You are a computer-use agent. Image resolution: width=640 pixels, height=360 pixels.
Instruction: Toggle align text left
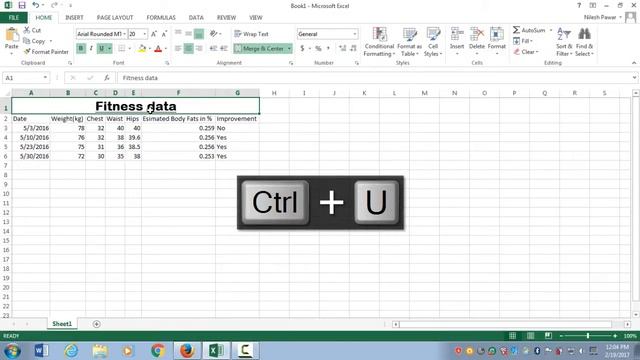pyautogui.click(x=178, y=49)
